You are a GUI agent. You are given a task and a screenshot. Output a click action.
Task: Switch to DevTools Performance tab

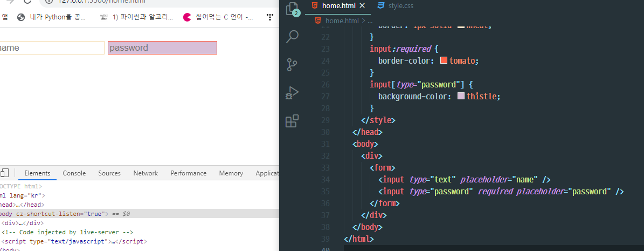tap(189, 173)
